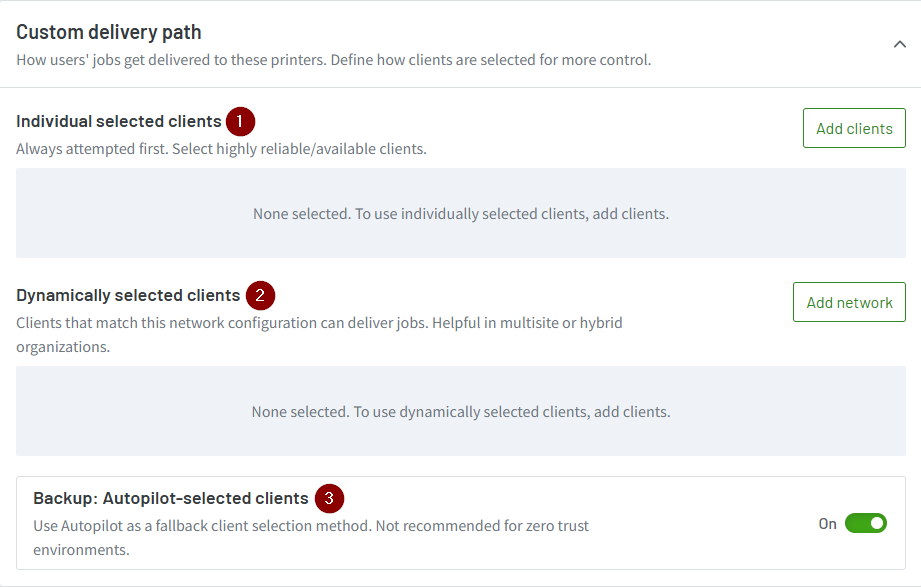921x587 pixels.
Task: Click the network configuration description text
Action: pos(319,335)
